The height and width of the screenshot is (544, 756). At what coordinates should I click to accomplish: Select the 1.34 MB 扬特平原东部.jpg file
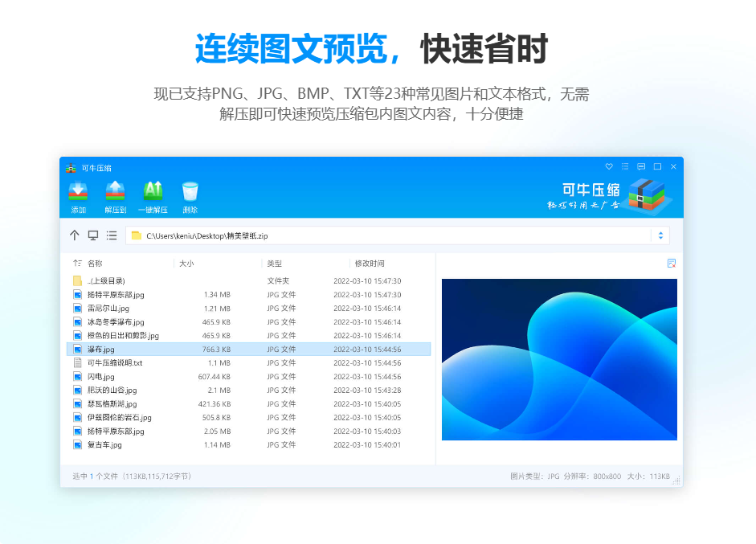(248, 294)
